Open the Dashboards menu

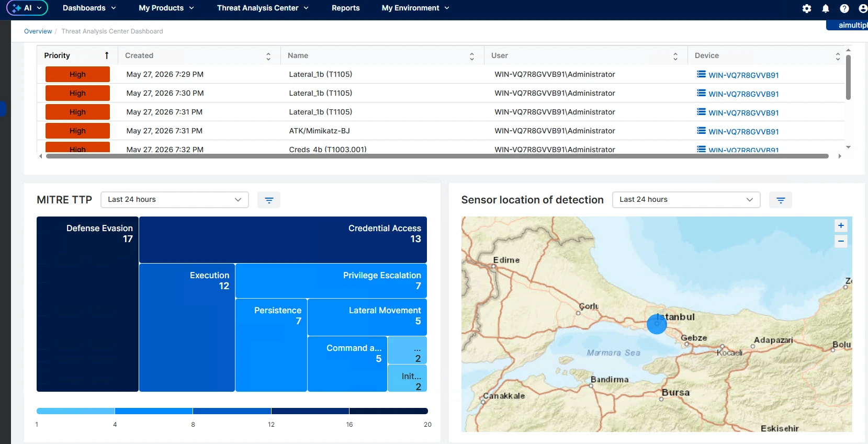tap(89, 8)
